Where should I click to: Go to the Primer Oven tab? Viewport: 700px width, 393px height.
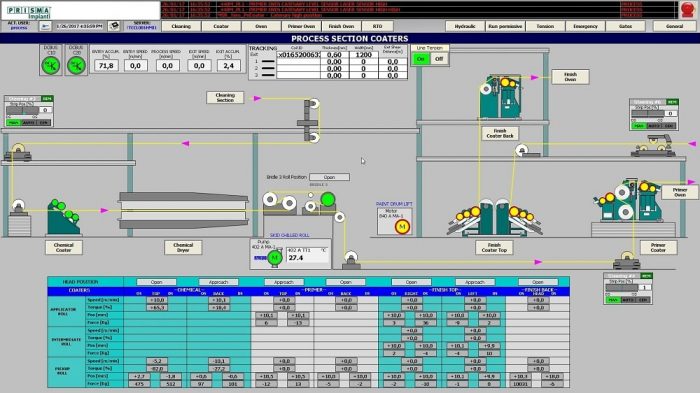point(301,26)
